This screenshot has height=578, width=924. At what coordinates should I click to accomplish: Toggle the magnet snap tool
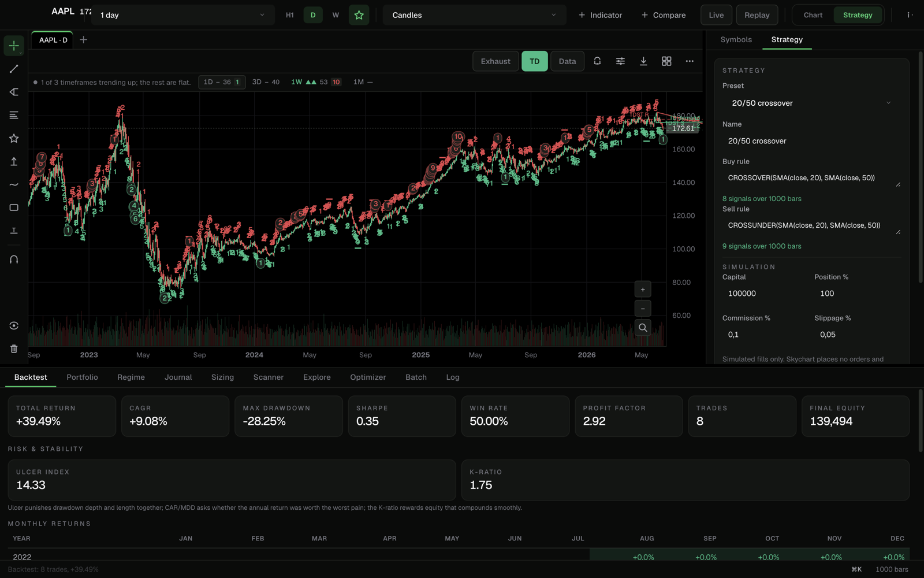point(14,260)
